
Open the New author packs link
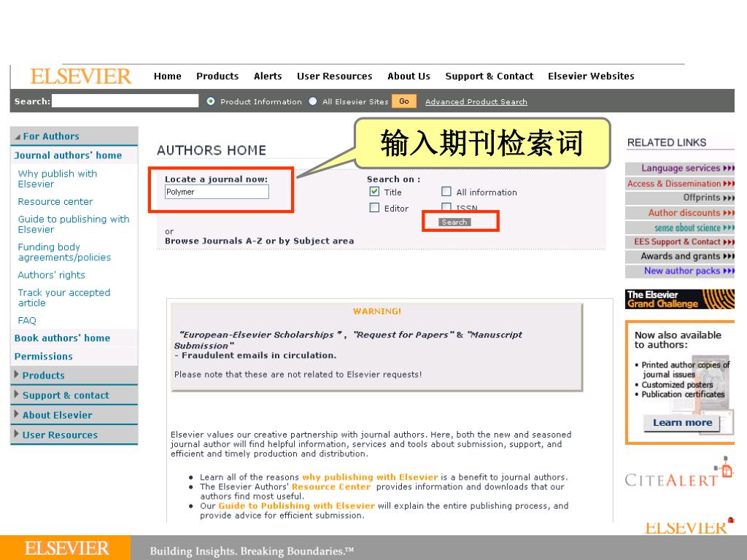[x=681, y=271]
